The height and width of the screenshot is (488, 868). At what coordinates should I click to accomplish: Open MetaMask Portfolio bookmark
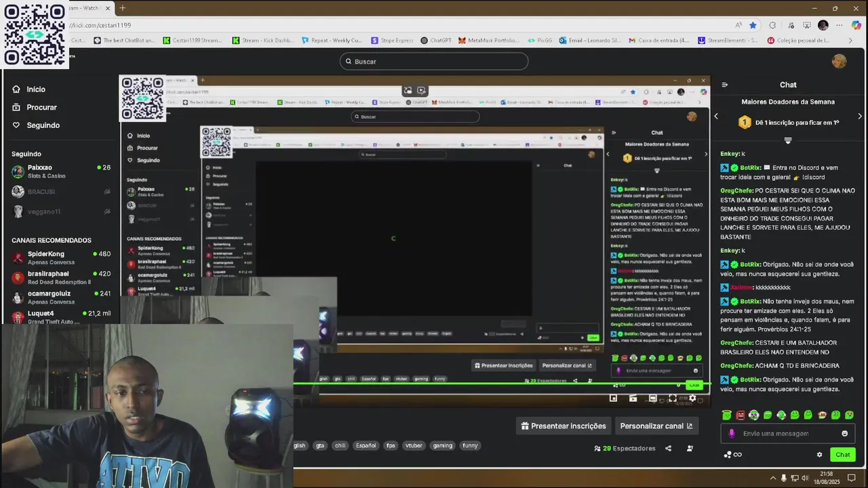(488, 41)
